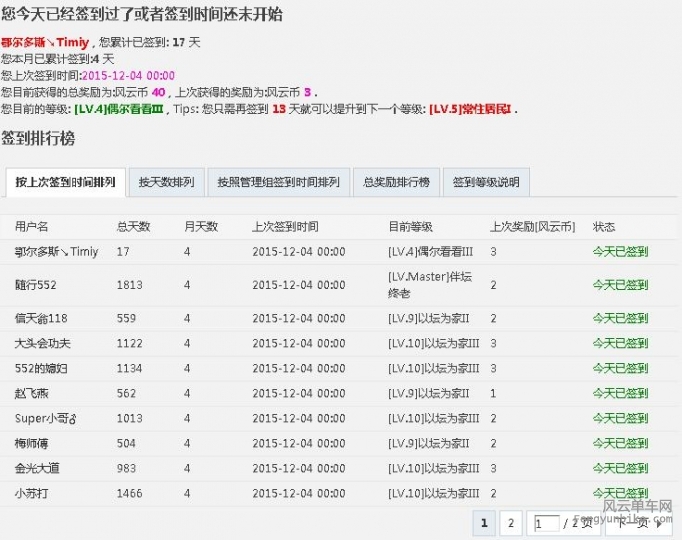The height and width of the screenshot is (540, 682).
Task: Open the profile of 大头会功夫
Action: click(44, 343)
